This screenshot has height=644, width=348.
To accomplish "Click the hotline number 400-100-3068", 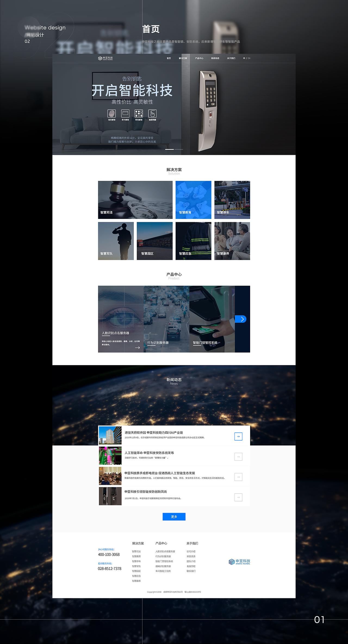I will (109, 555).
